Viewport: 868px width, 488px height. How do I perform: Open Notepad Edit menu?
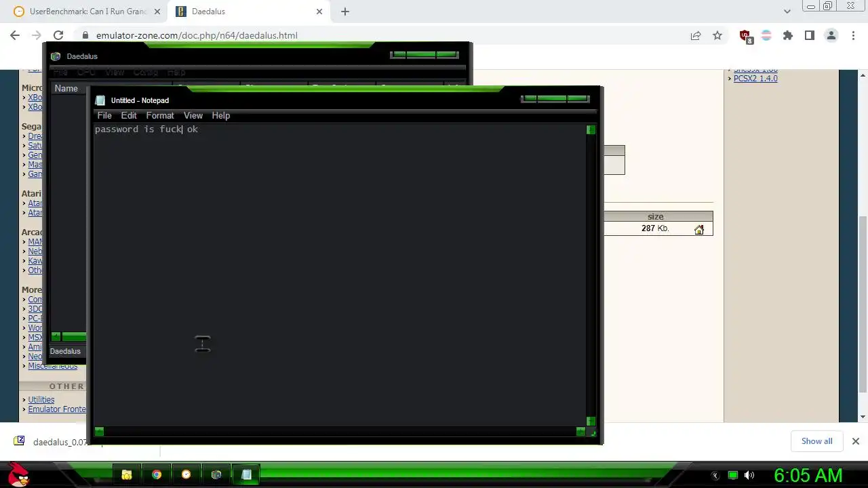click(x=129, y=115)
